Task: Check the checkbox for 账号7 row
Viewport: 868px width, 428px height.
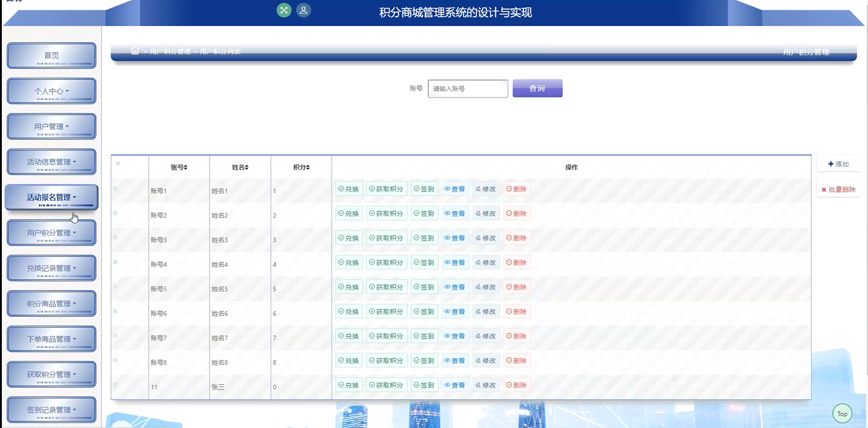Action: pyautogui.click(x=115, y=335)
